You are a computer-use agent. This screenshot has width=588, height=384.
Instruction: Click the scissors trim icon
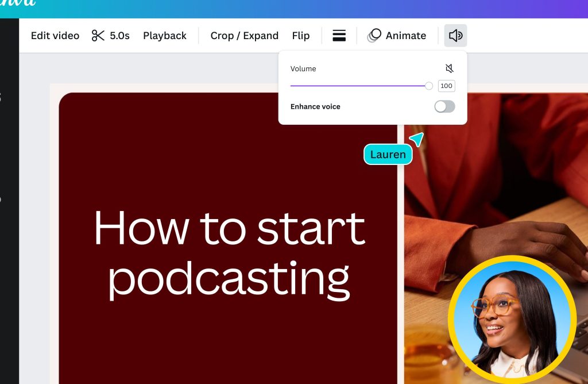point(98,36)
